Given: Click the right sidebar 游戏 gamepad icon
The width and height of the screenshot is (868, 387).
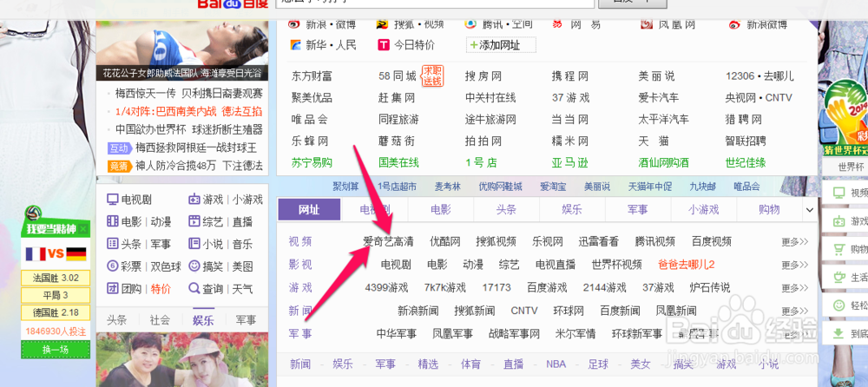Looking at the screenshot, I should [x=839, y=221].
